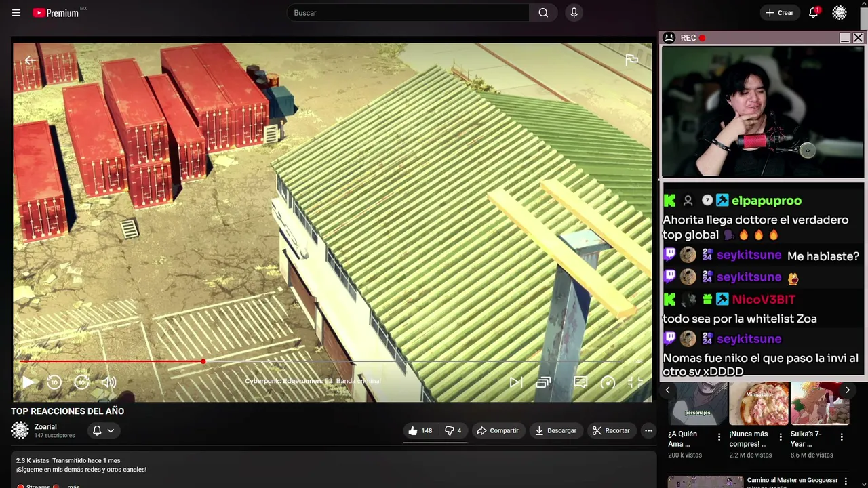Click the Compartir share button
The height and width of the screenshot is (488, 868).
498,430
